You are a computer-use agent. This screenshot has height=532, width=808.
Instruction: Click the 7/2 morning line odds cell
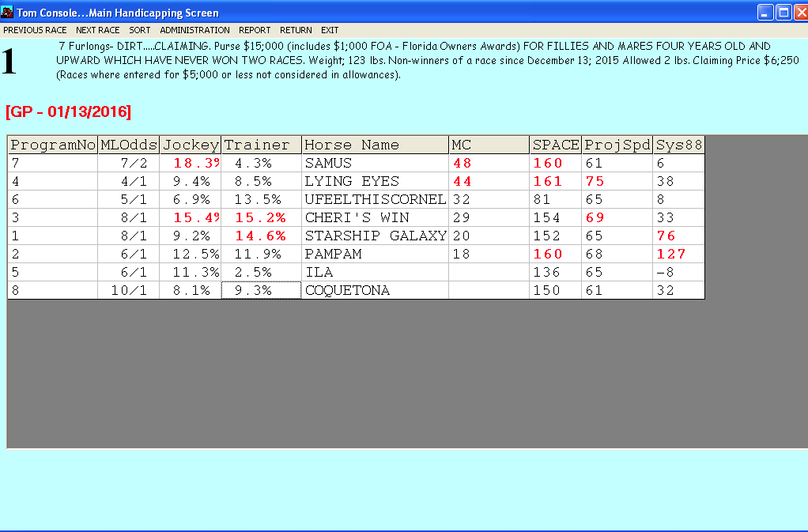tap(129, 164)
